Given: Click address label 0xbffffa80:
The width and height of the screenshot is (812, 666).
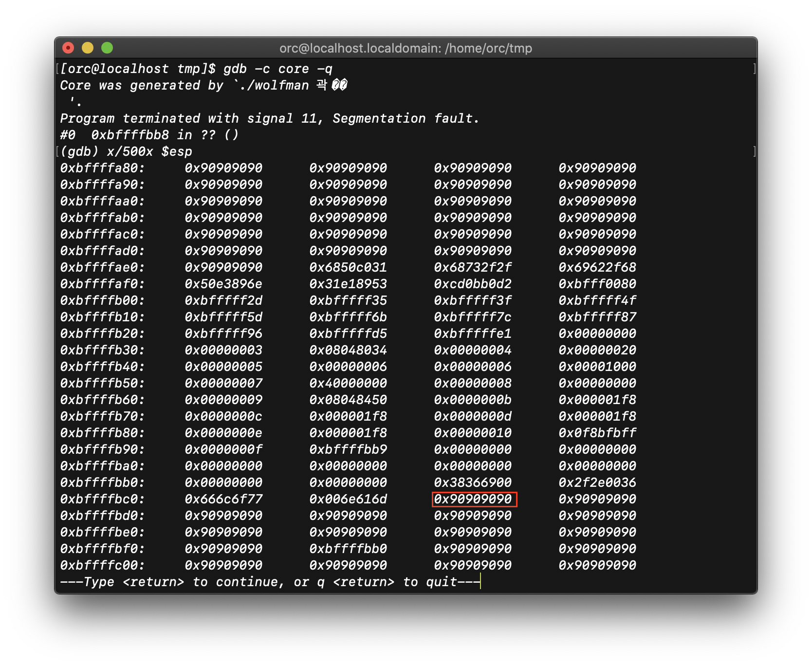Looking at the screenshot, I should [103, 168].
